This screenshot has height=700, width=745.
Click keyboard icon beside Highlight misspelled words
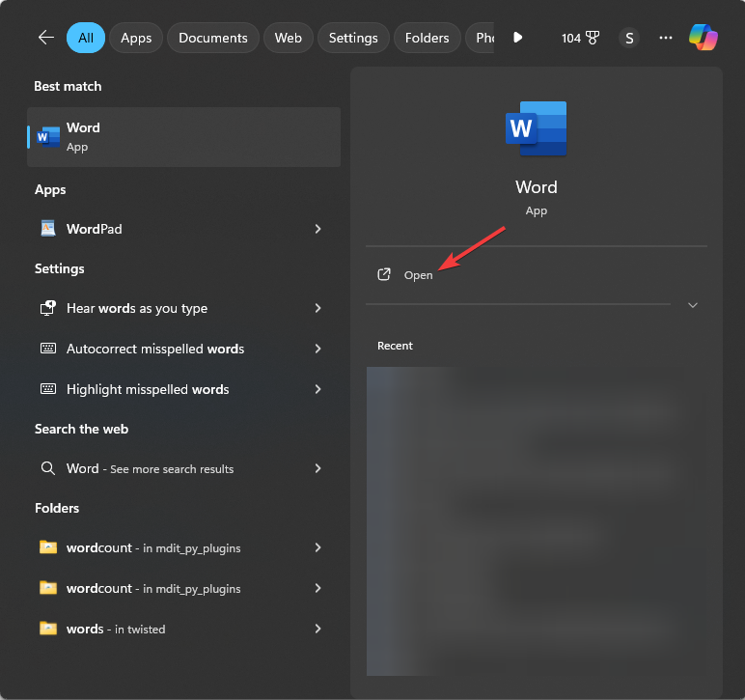[x=48, y=389]
